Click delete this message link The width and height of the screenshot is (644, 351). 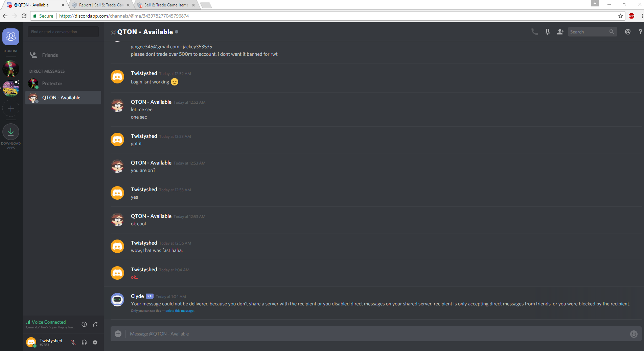click(179, 311)
